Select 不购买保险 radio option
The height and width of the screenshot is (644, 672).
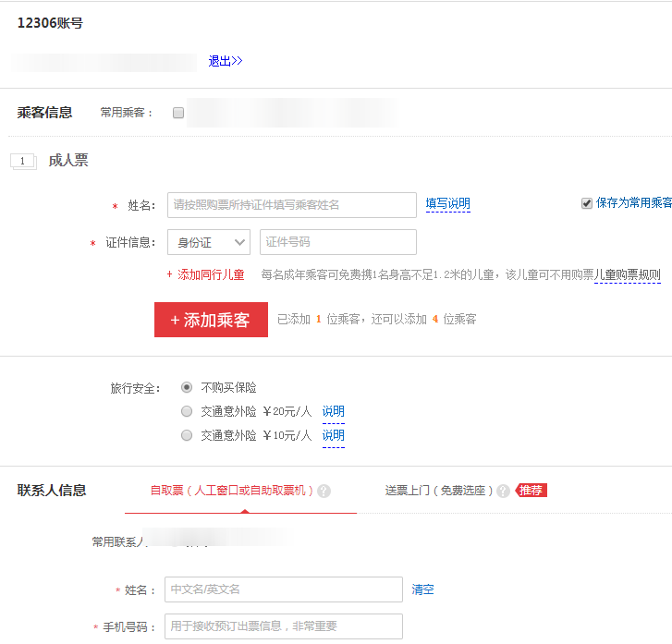(187, 387)
